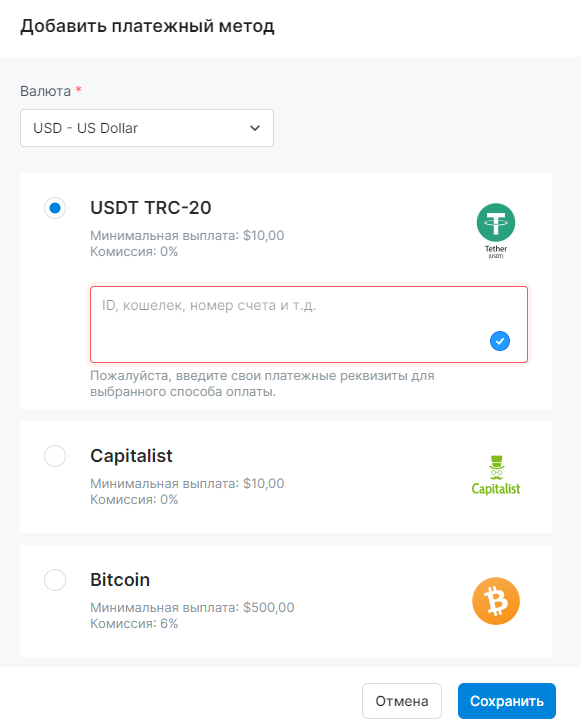Viewport: 581px width, 727px height.
Task: Save the payment method with Сохранить
Action: pyautogui.click(x=507, y=701)
